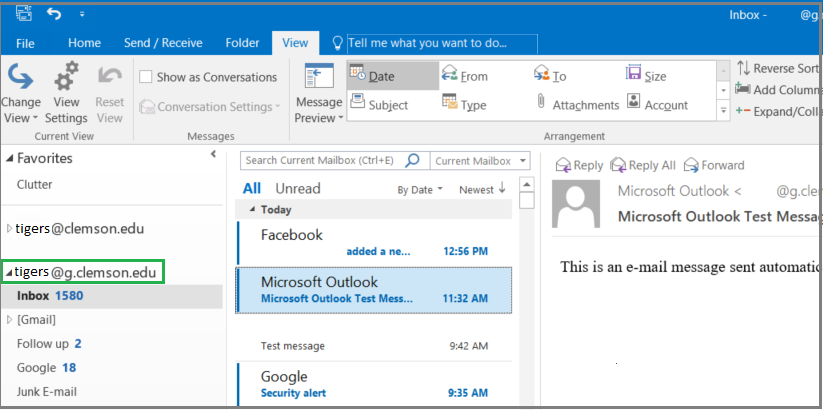Switch to the Home ribbon tab
The height and width of the screenshot is (410, 823).
click(85, 43)
